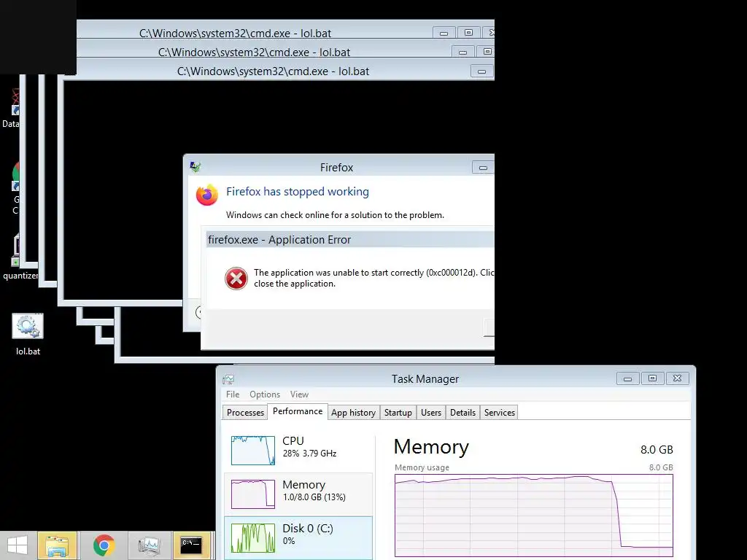Minimize the Task Manager window

point(627,378)
